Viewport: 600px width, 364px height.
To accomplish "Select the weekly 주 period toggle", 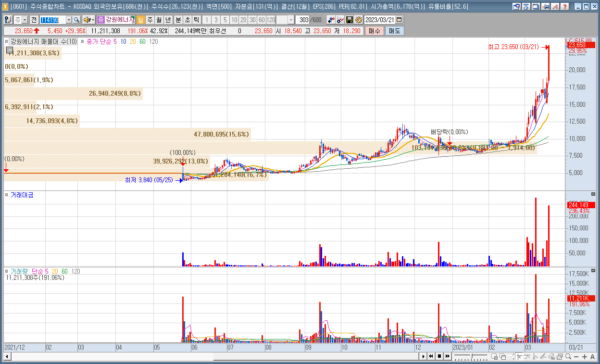I will coord(150,20).
